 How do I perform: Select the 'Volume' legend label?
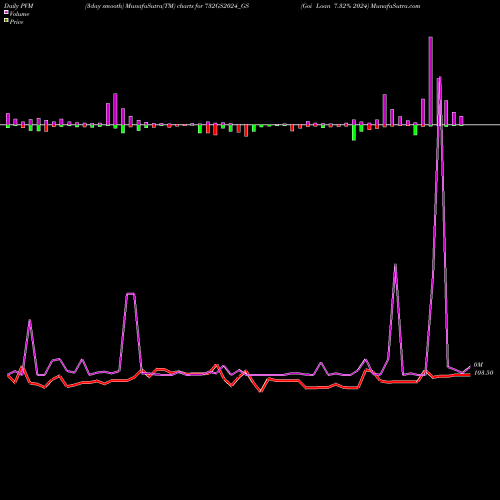pos(19,14)
